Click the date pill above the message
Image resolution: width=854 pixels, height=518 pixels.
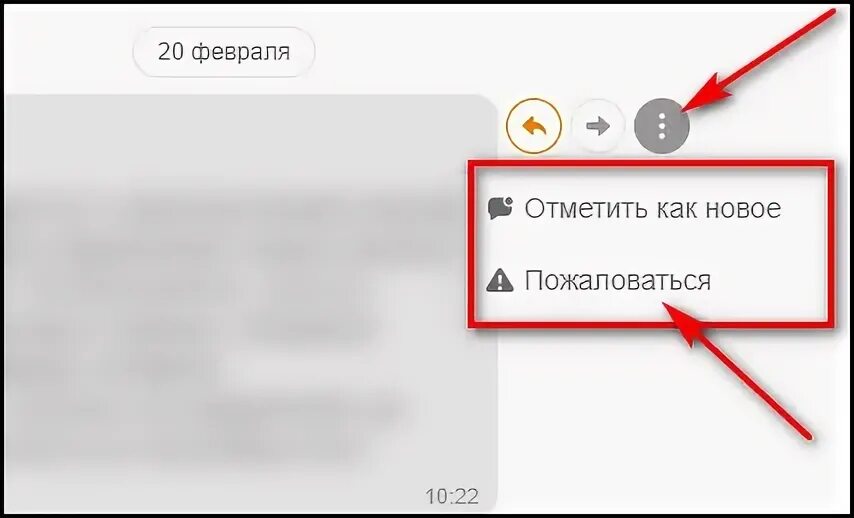(223, 52)
